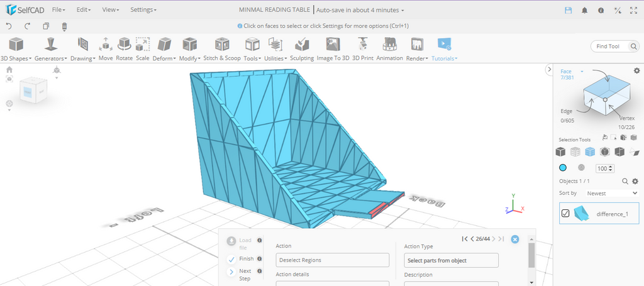Enable Vertex selection mode

[x=627, y=118]
